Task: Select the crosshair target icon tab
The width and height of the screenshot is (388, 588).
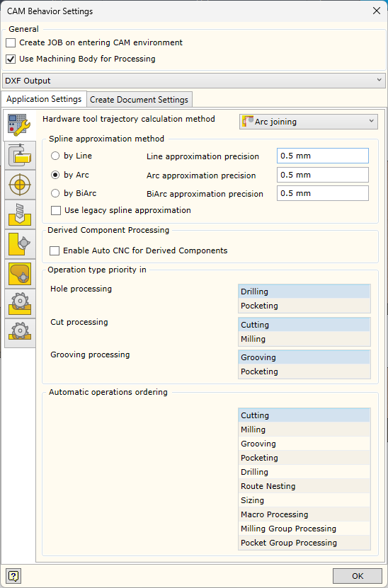Action: [20, 185]
